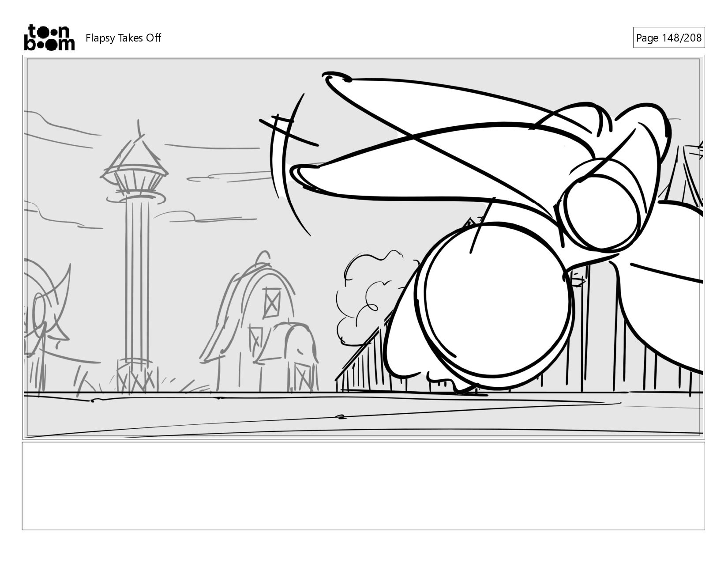728x563 pixels.
Task: Click the 'Page 148/208' page indicator
Action: 669,38
